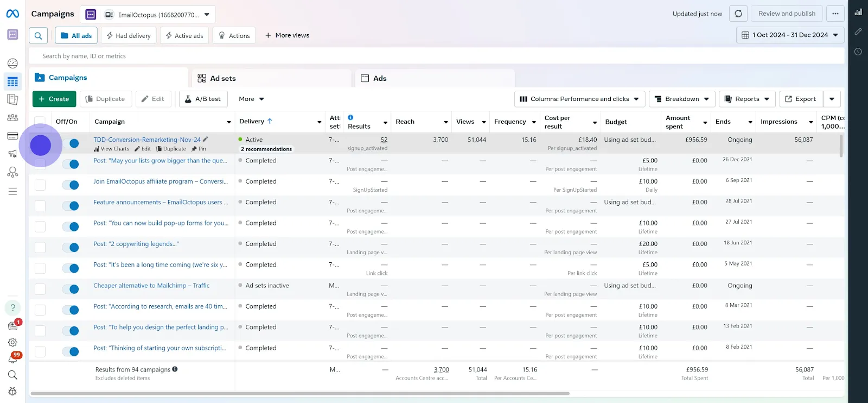This screenshot has height=403, width=868.
Task: Click the refresh icon beside Updated just now
Action: tap(738, 14)
